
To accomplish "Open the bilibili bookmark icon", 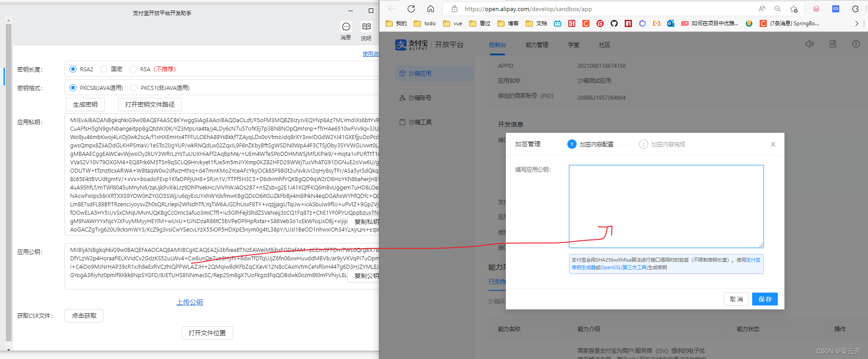I will 558,23.
